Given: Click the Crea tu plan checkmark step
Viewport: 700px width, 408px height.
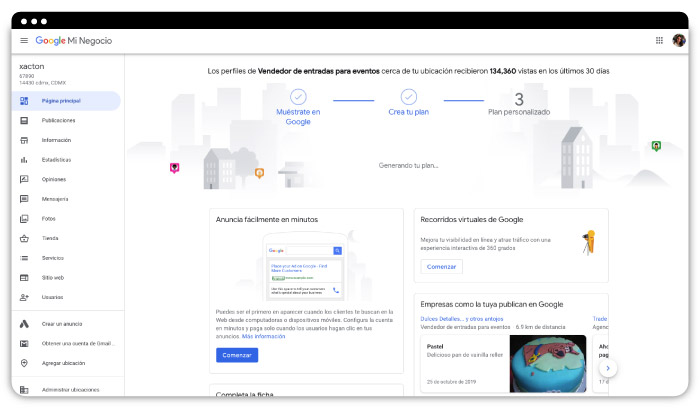Looking at the screenshot, I should click(408, 97).
